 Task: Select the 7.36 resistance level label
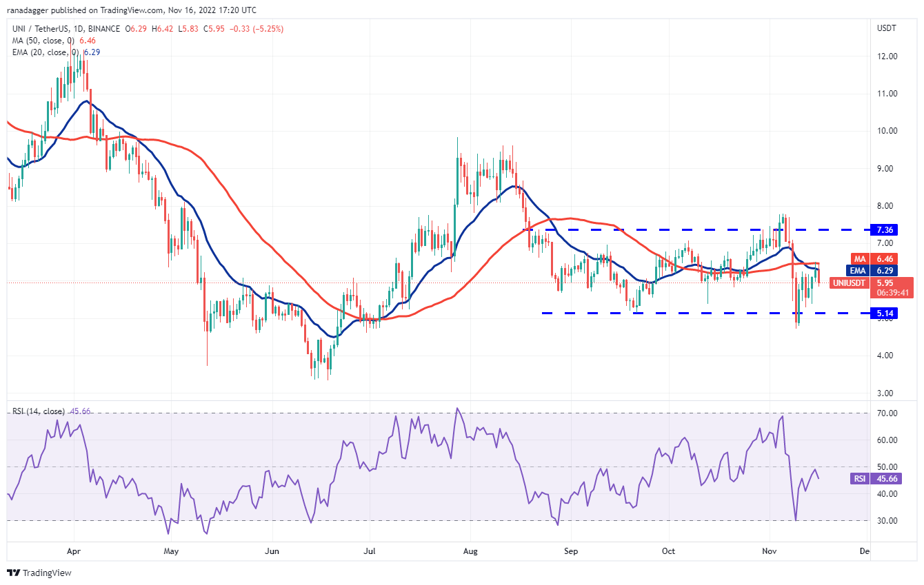pos(884,230)
